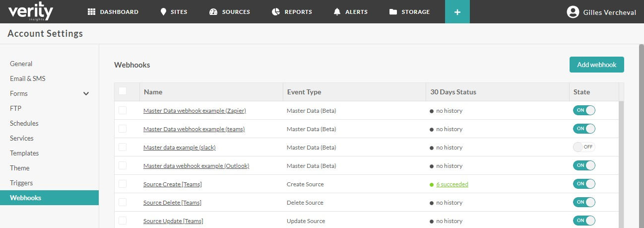Open Dashboard via the grid icon

pos(91,12)
